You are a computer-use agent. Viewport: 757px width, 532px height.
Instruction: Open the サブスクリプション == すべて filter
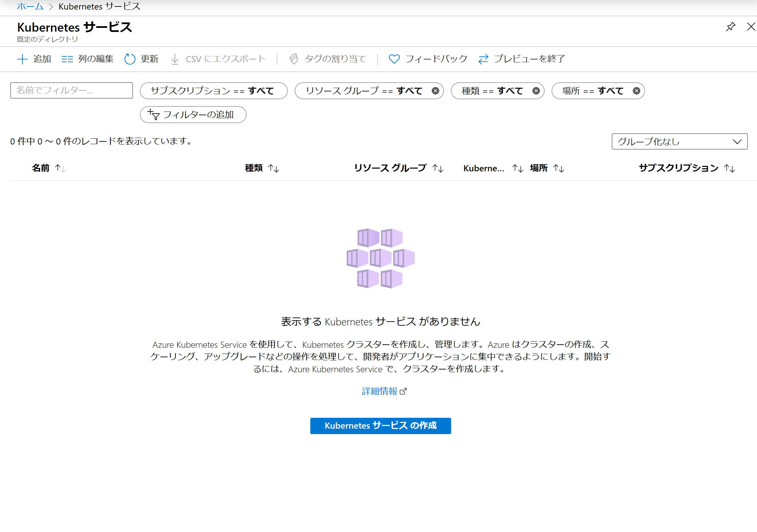click(214, 91)
